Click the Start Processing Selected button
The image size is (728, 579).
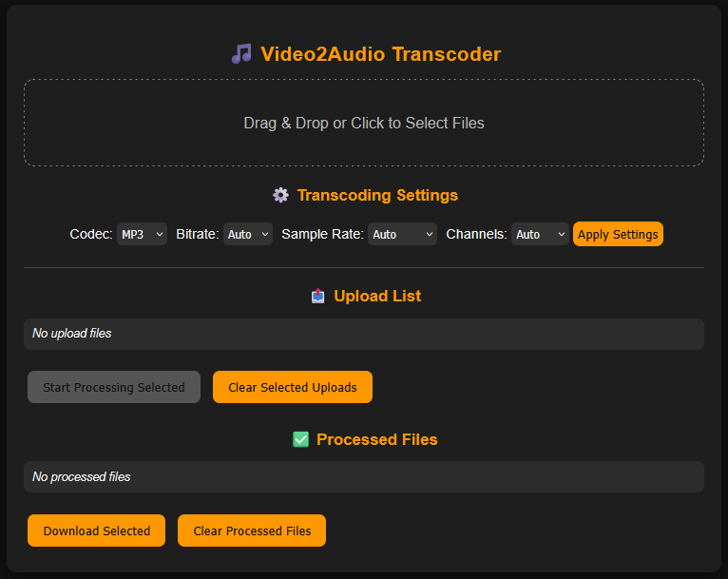click(x=114, y=387)
